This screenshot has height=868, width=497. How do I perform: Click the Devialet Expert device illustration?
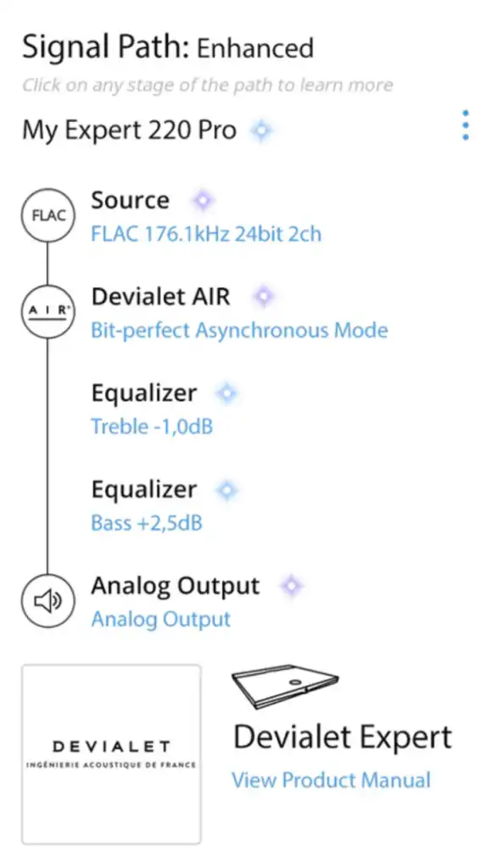tap(285, 687)
